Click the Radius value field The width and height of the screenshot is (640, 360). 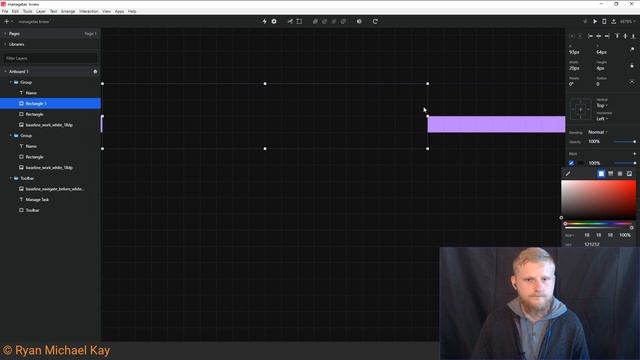click(598, 84)
